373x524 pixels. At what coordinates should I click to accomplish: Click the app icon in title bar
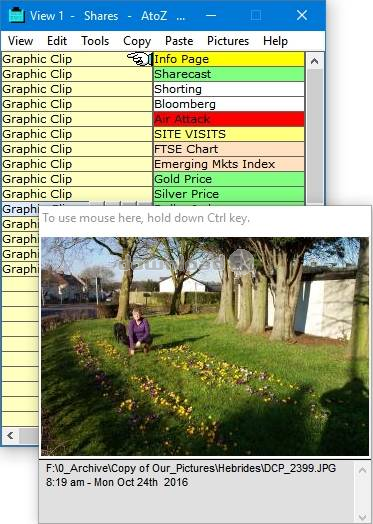17,15
